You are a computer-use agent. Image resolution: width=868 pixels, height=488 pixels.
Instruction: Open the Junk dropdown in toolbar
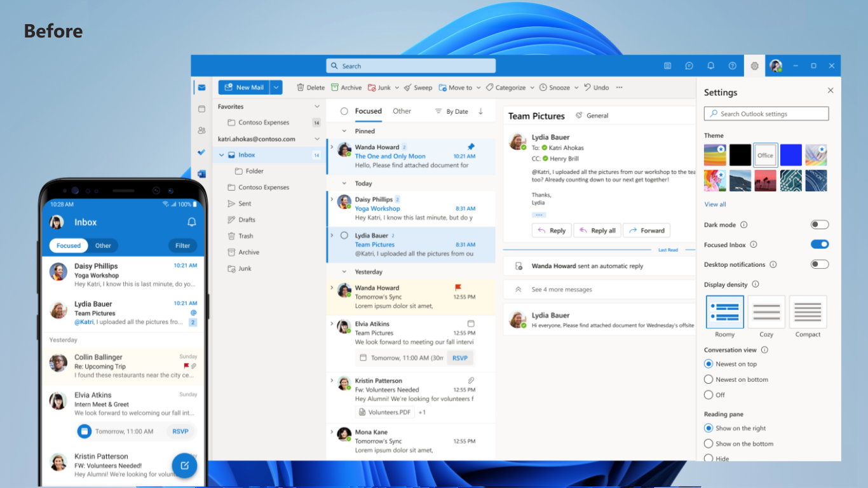(397, 88)
